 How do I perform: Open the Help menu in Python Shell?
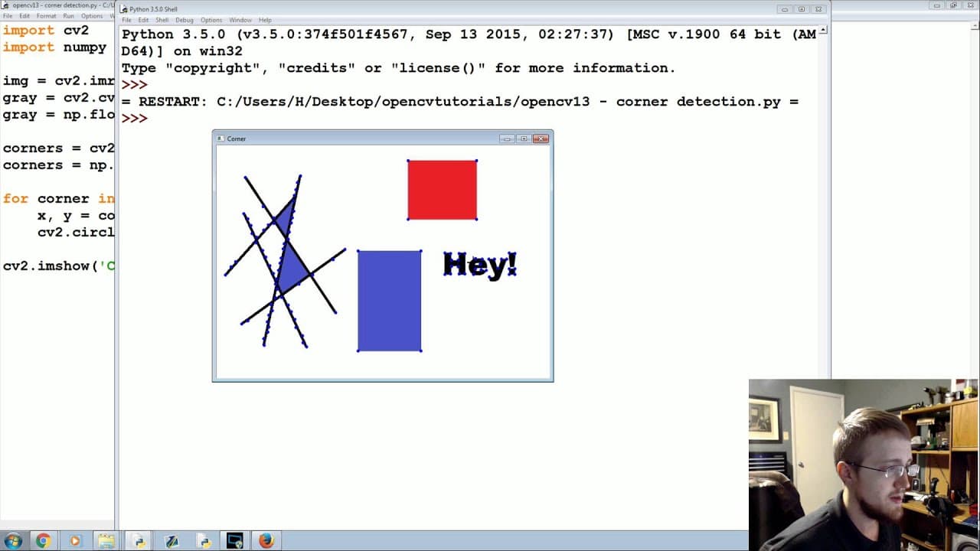click(x=265, y=20)
